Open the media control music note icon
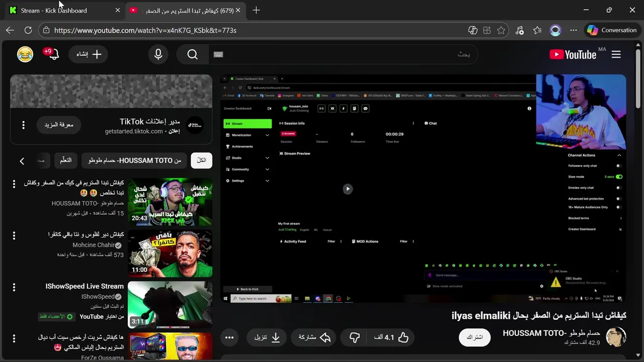The image size is (644, 362). coord(520,30)
